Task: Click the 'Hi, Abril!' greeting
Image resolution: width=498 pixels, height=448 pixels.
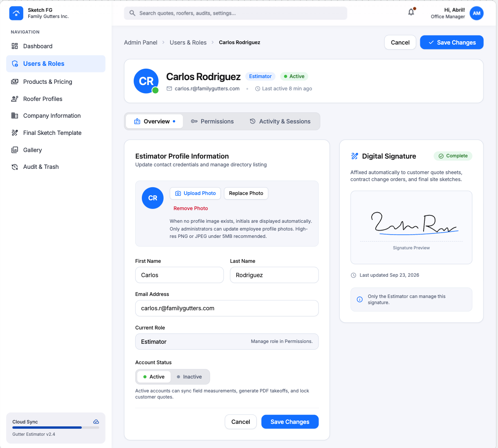Action: point(455,10)
